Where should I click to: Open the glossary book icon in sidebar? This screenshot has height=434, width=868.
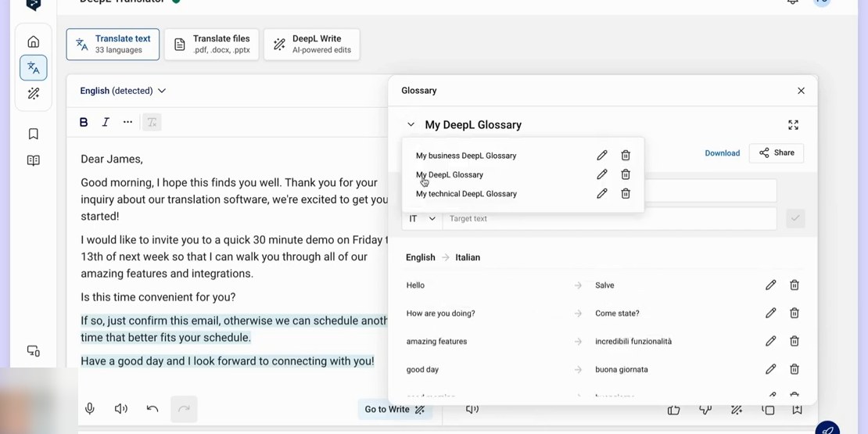click(x=33, y=160)
